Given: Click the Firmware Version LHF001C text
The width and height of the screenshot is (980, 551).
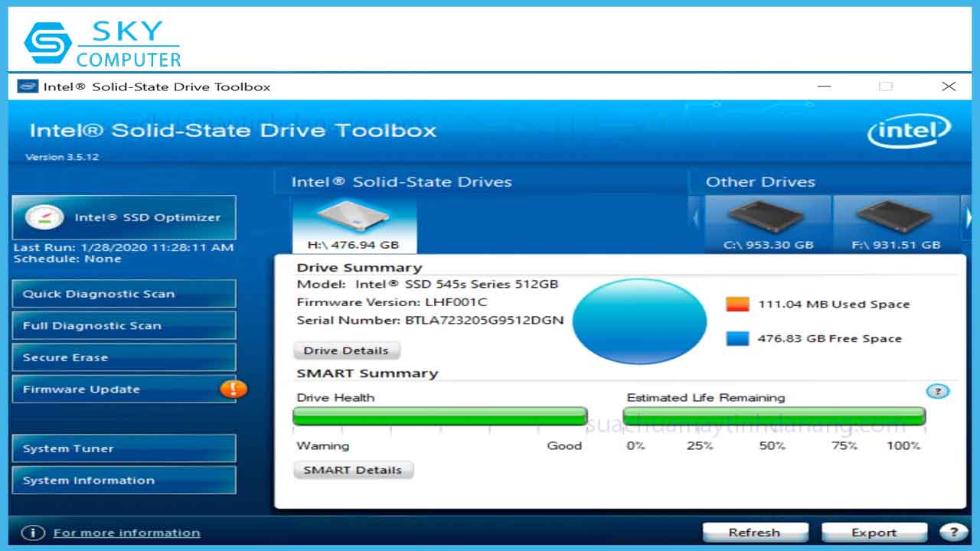Looking at the screenshot, I should coord(392,302).
